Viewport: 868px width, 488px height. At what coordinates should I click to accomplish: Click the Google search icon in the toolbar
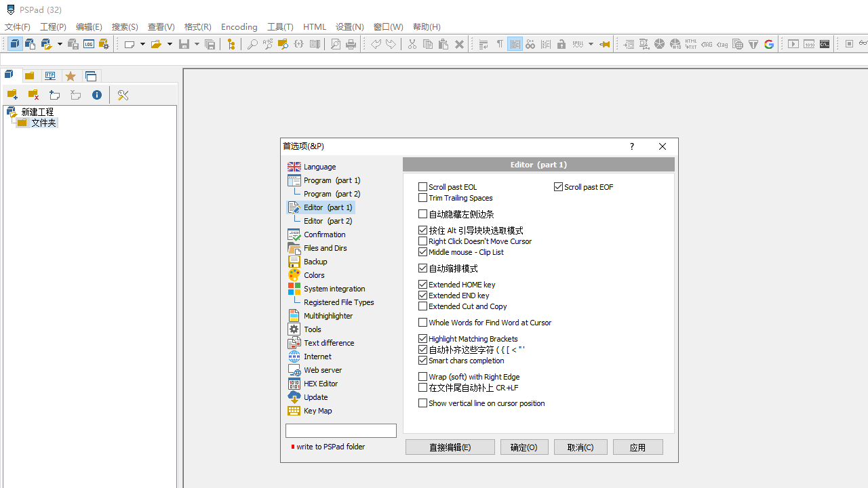click(769, 43)
